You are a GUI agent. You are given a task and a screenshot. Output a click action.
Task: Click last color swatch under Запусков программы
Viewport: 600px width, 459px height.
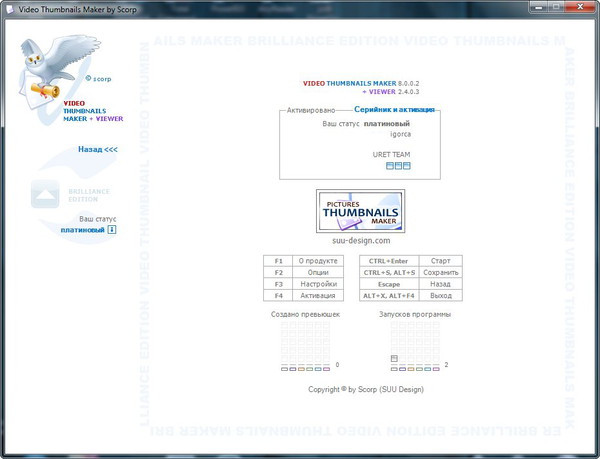coord(436,369)
